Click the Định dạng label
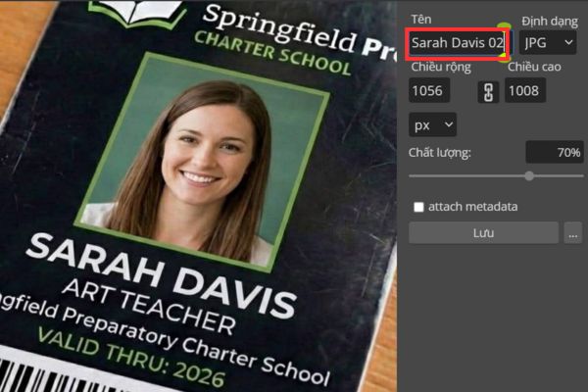The width and height of the screenshot is (588, 392). (550, 21)
